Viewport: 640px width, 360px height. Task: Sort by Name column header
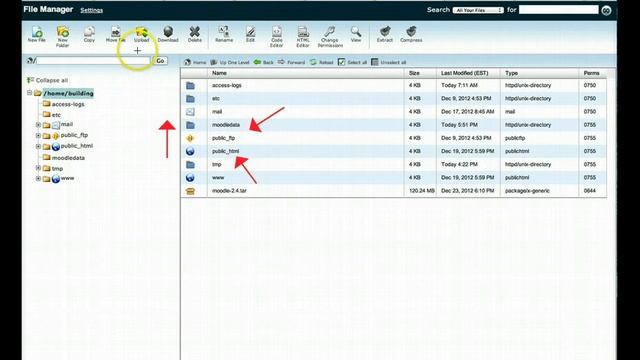tap(219, 73)
